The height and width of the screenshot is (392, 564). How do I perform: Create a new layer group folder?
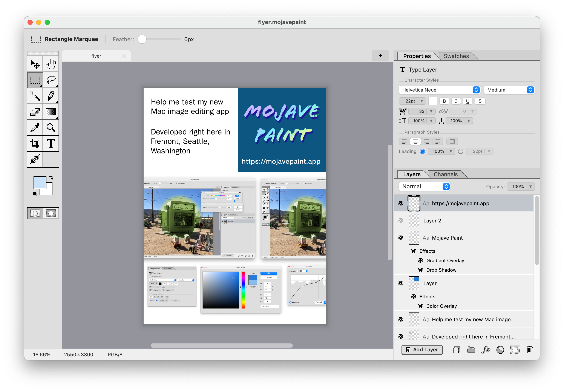pyautogui.click(x=471, y=350)
